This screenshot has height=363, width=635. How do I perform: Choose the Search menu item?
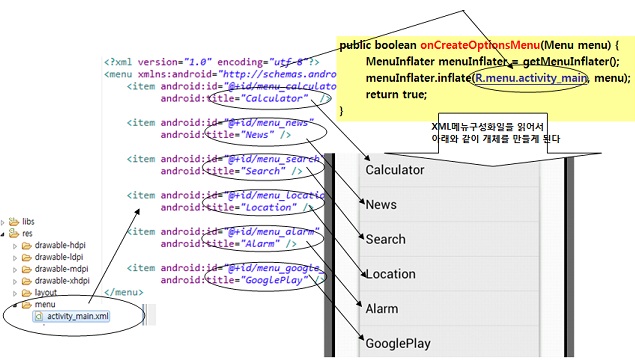coord(450,239)
